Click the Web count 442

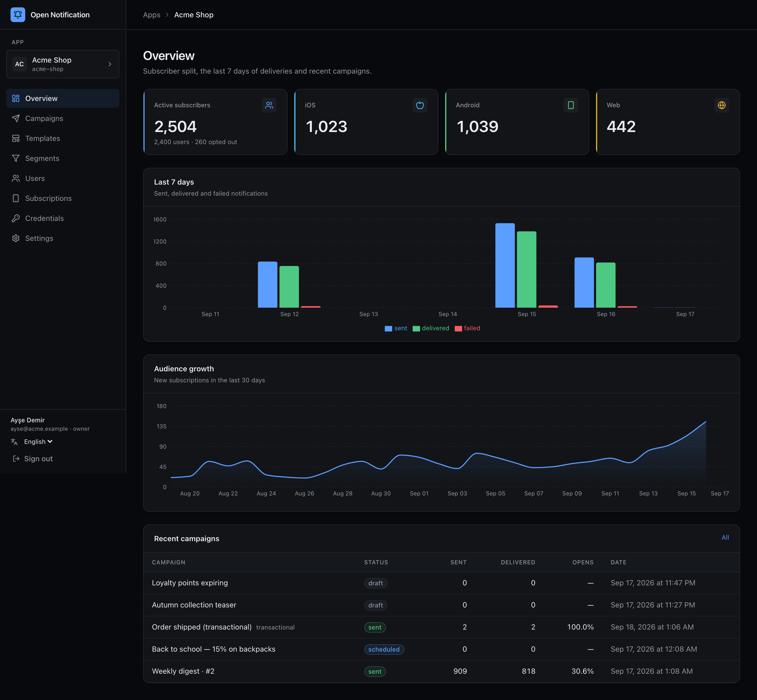(x=621, y=126)
